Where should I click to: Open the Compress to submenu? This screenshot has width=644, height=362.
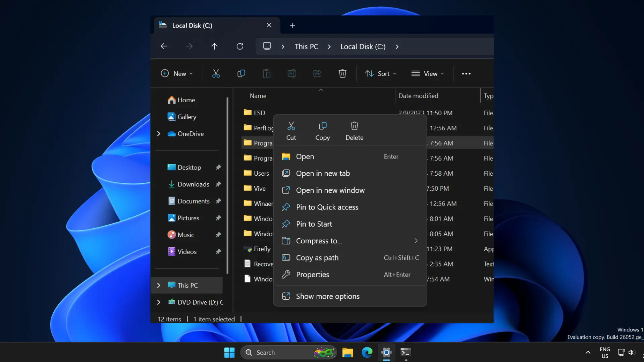(x=350, y=241)
